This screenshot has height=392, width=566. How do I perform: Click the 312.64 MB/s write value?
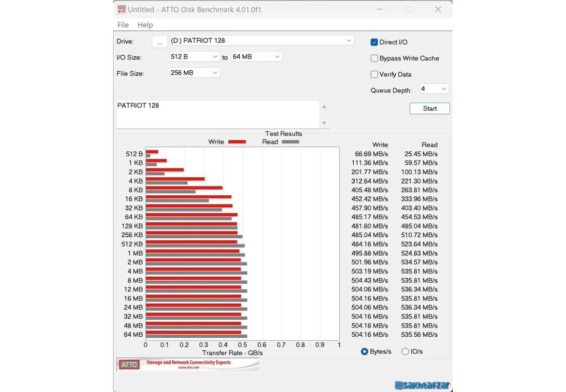pos(370,181)
